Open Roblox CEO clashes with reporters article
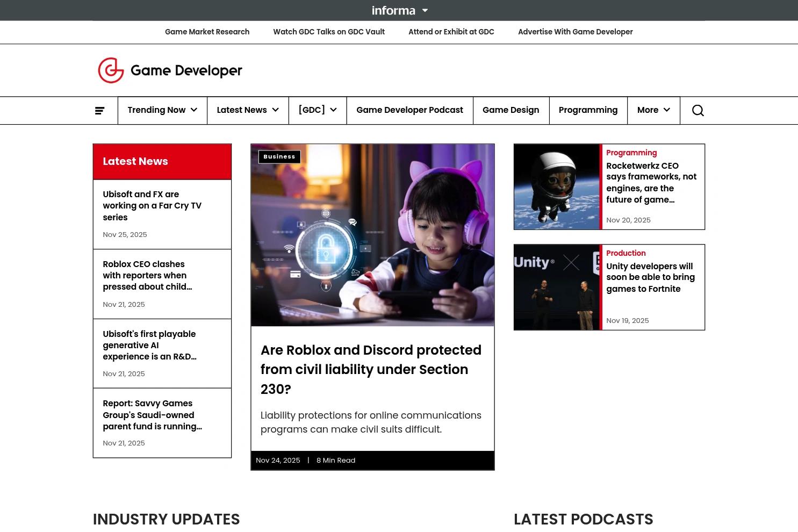Image resolution: width=798 pixels, height=532 pixels. (147, 276)
